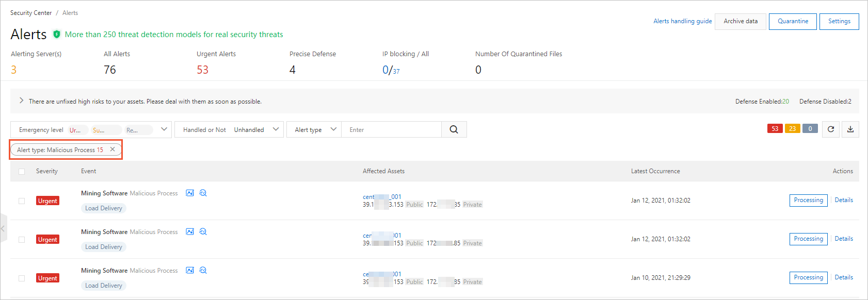Open the Alert type dropdown
Viewport: 868px width, 300px height.
point(314,129)
